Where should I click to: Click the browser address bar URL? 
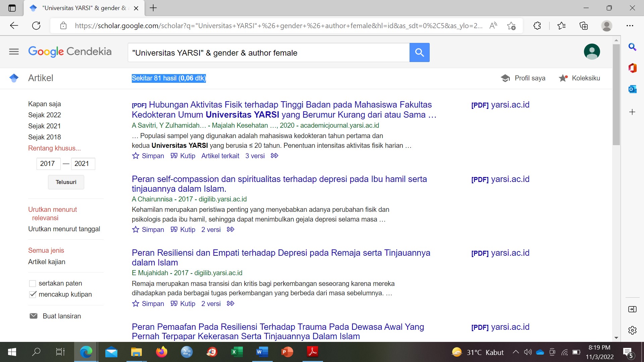click(x=278, y=26)
